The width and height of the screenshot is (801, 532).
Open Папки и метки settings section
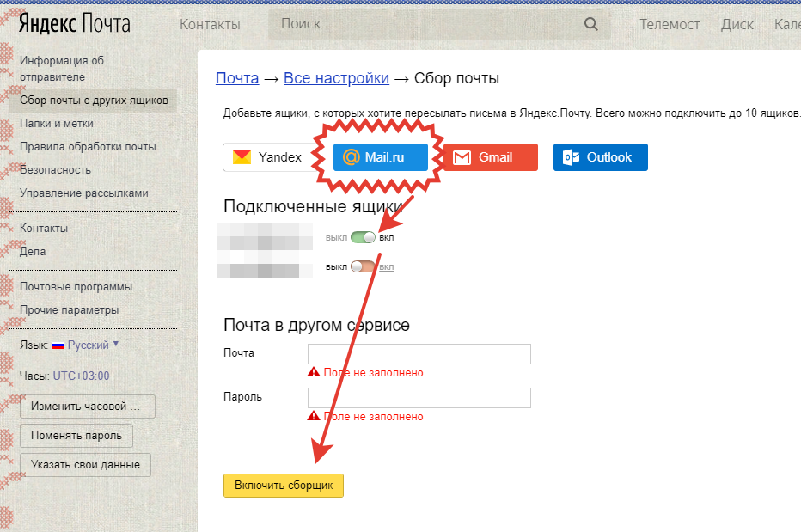click(57, 123)
